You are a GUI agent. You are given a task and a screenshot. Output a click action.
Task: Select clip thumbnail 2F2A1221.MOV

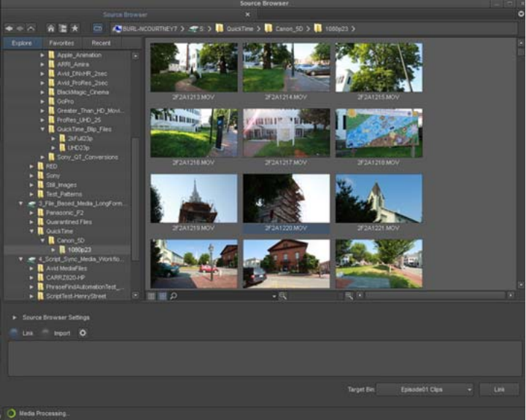click(x=379, y=198)
